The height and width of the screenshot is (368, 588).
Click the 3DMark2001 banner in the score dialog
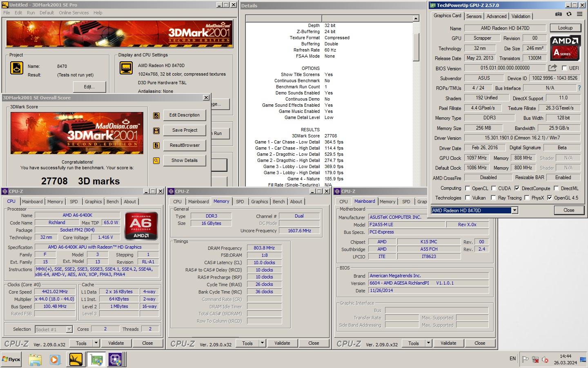[77, 133]
